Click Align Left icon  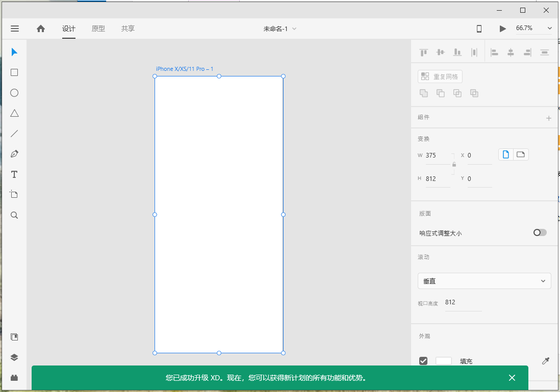point(494,53)
